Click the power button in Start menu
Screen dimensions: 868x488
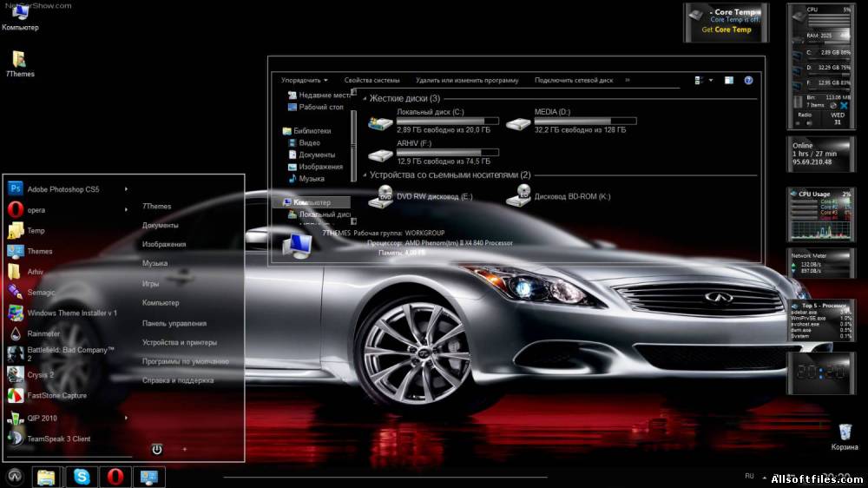(156, 449)
